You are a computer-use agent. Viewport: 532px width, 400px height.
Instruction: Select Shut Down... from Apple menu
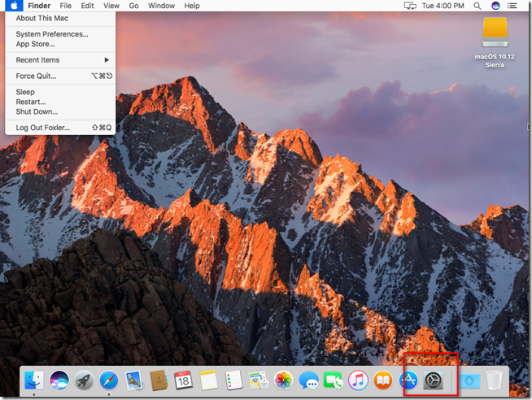[x=60, y=111]
